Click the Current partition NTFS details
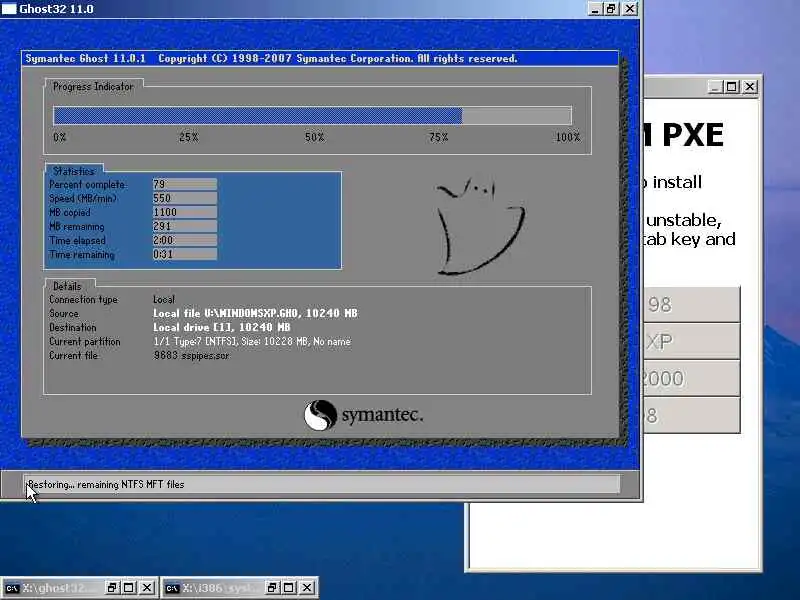This screenshot has width=800, height=600. coord(252,341)
